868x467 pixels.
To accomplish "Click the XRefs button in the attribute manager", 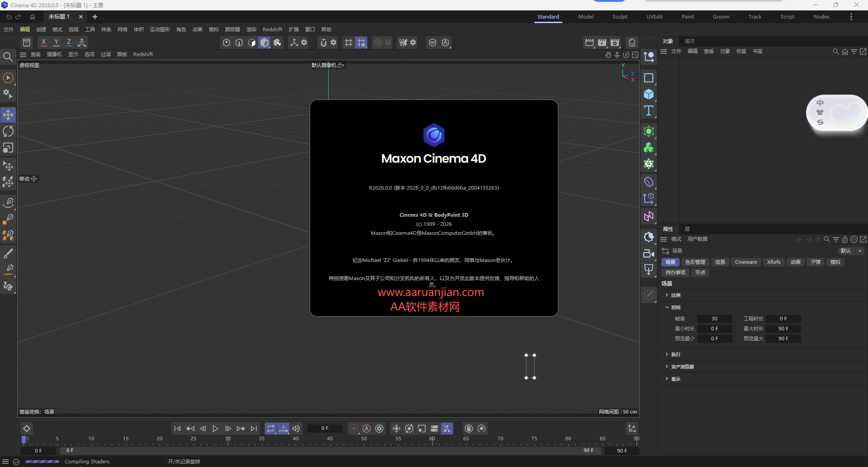I will click(x=774, y=262).
